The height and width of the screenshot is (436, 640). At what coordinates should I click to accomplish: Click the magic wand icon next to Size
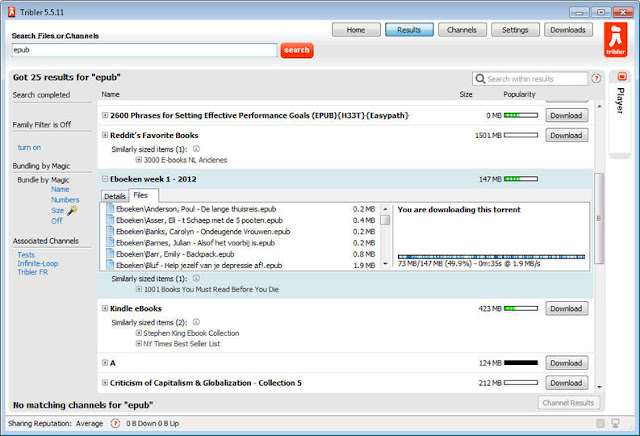pyautogui.click(x=72, y=211)
